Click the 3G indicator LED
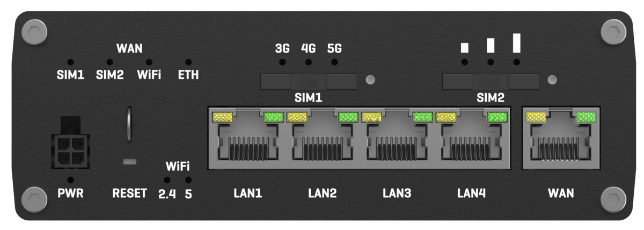The image size is (644, 230). (282, 62)
